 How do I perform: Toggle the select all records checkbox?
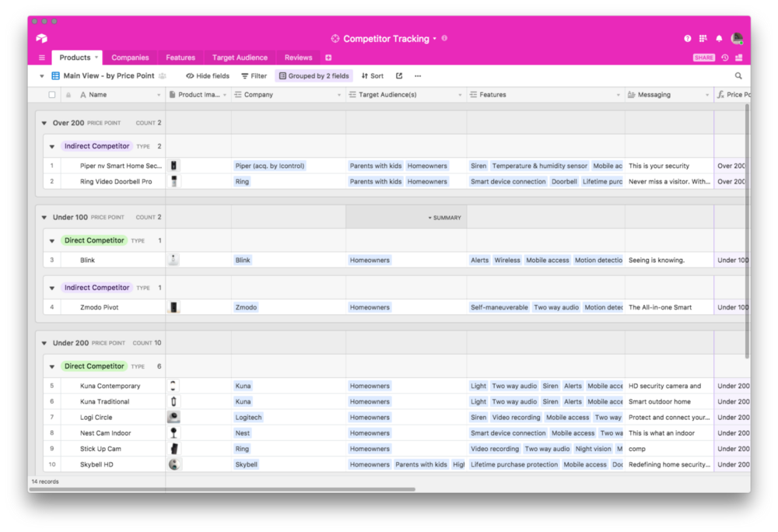pos(52,95)
